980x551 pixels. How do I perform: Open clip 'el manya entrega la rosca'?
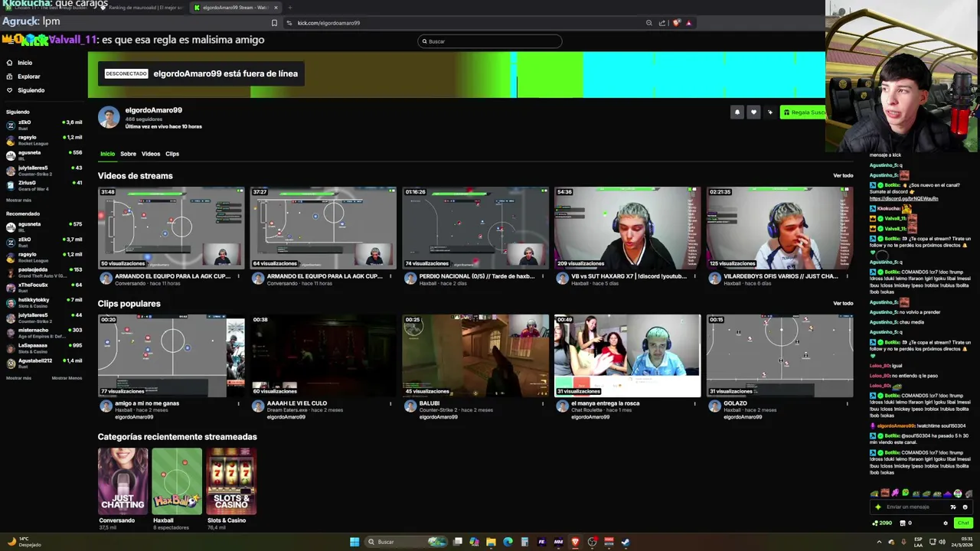[627, 356]
